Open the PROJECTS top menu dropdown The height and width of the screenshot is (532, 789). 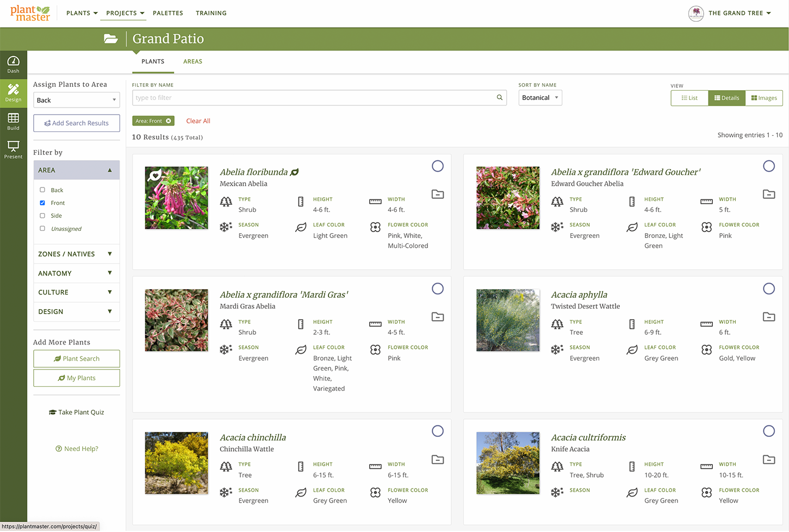(125, 13)
